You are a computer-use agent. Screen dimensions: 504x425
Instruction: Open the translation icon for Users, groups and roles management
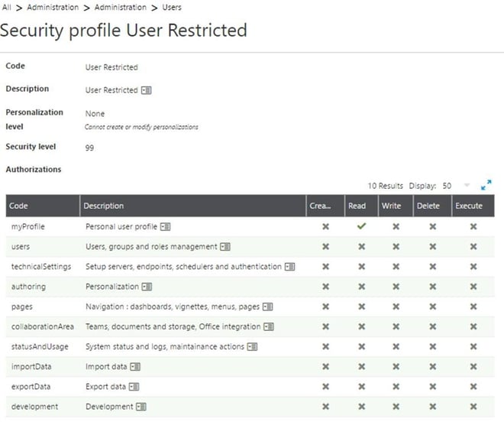pyautogui.click(x=225, y=247)
